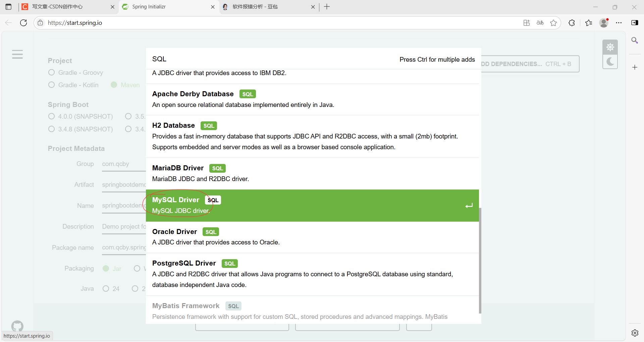Edit the Description input field
Screen dimensions: 644x342
point(124,227)
